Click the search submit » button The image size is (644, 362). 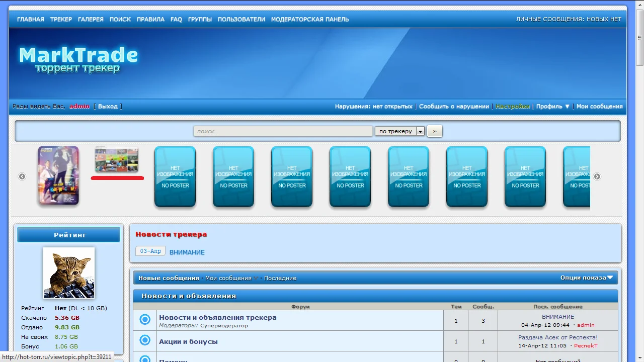click(x=435, y=131)
